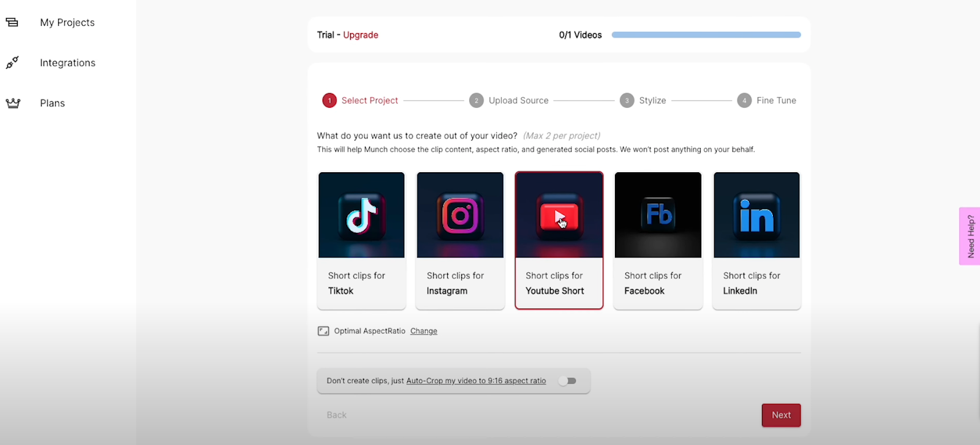Select Short clips for Youtube Short label
Screen dimensions: 980x445
click(x=555, y=283)
